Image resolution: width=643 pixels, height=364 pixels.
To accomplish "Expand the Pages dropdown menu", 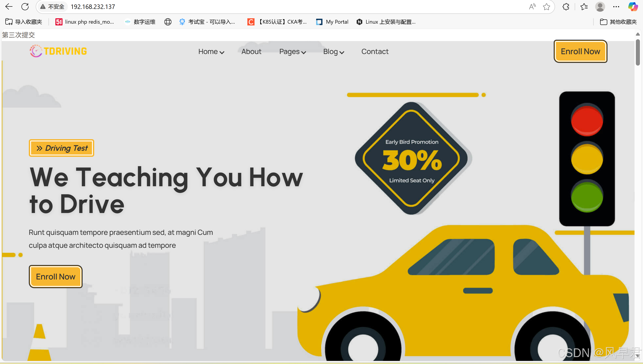I will [x=292, y=52].
